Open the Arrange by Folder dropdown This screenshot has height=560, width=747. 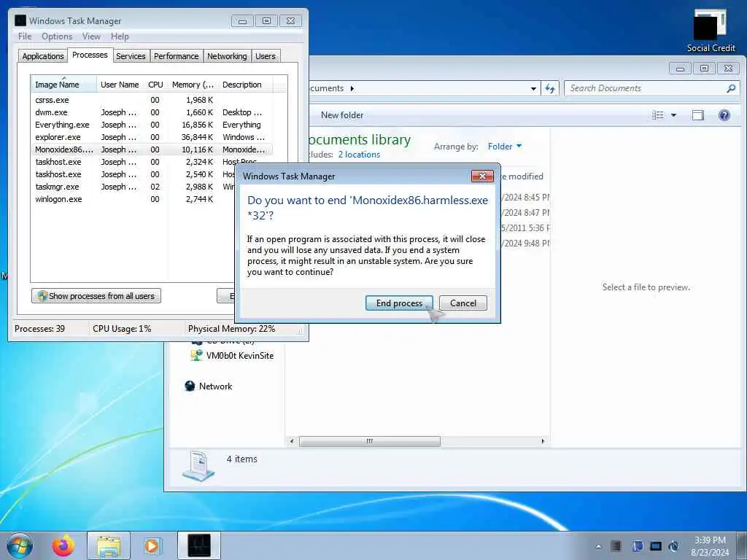point(505,146)
